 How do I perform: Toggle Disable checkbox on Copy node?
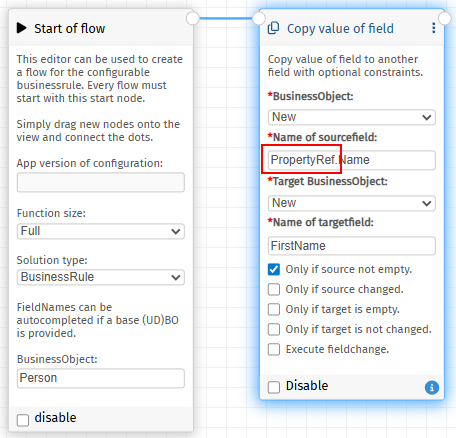click(274, 387)
